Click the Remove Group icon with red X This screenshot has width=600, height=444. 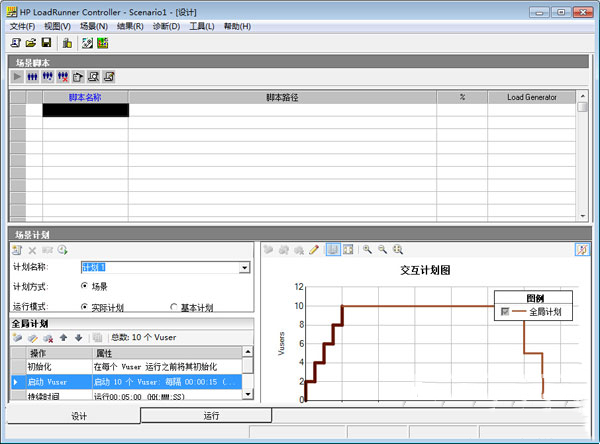pyautogui.click(x=63, y=77)
